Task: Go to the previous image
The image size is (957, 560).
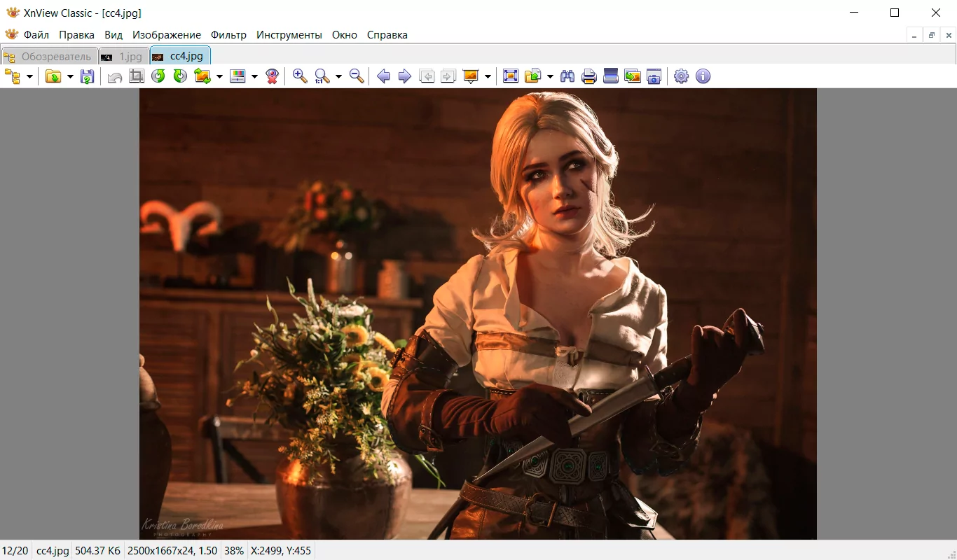Action: [383, 76]
